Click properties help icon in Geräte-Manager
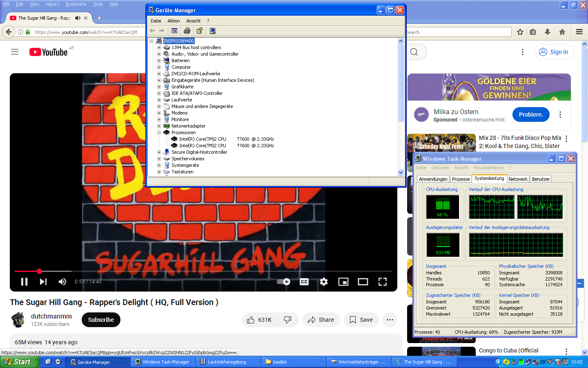This screenshot has height=368, width=588. point(200,31)
